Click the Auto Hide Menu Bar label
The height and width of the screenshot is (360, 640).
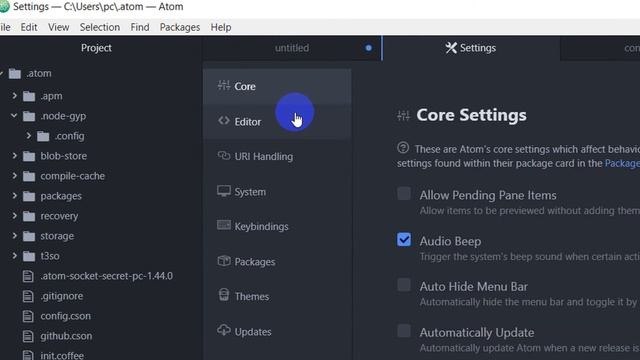point(473,287)
